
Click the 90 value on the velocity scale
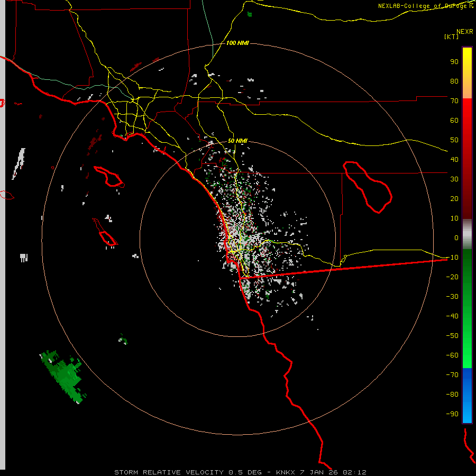tap(454, 62)
